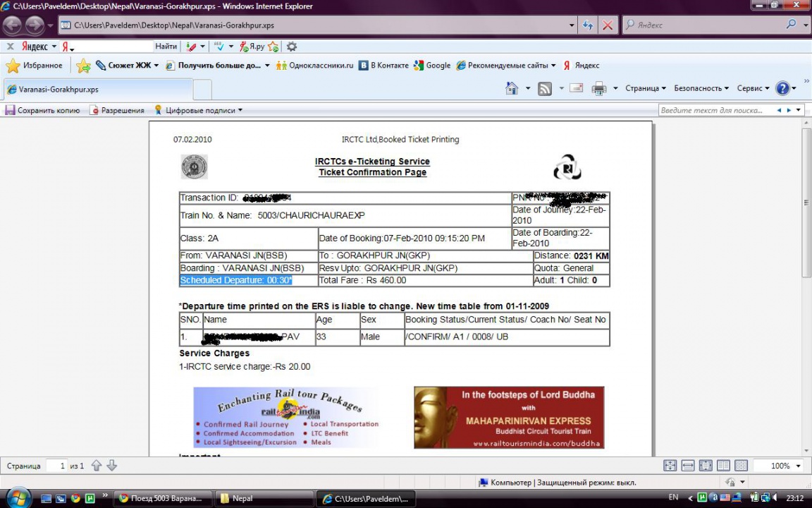
Task: Click the Сохранить копию save button
Action: [x=42, y=110]
